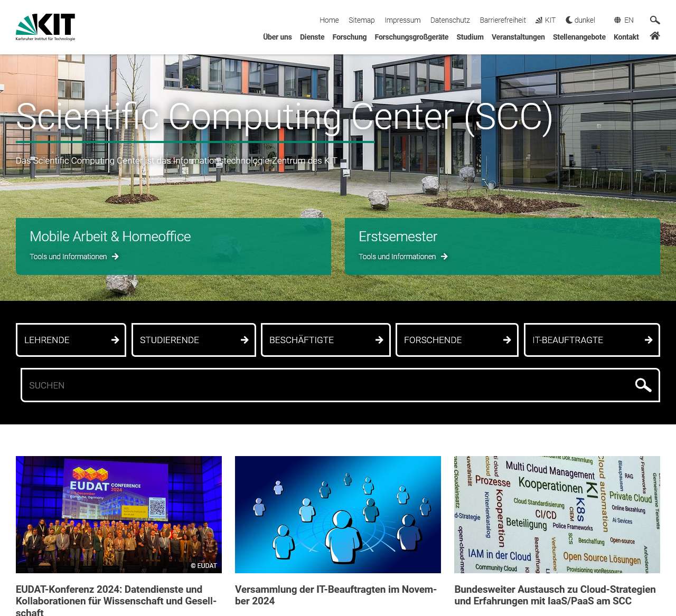676x616 pixels.
Task: Open the Home link in the top bar
Action: tap(329, 20)
